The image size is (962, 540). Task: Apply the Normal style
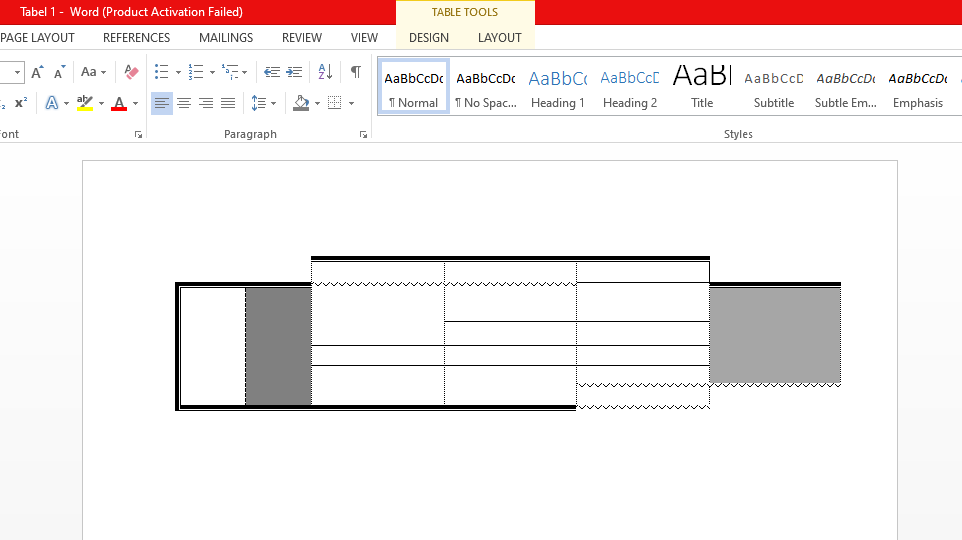[414, 87]
